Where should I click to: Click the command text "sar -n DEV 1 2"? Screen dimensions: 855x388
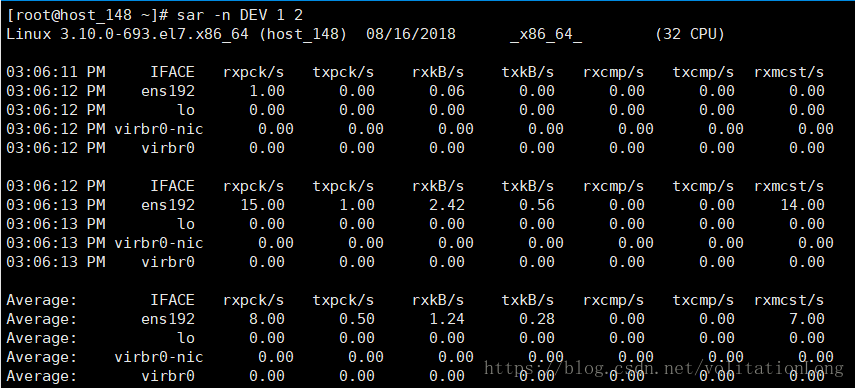[240, 15]
